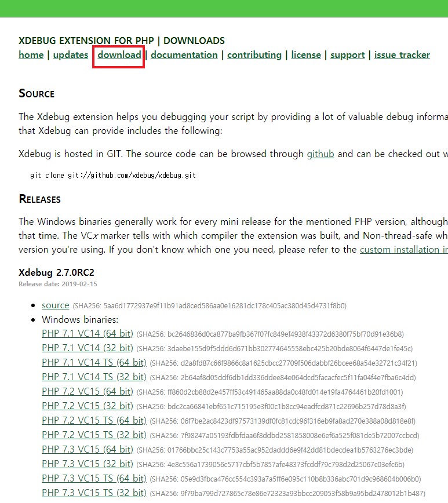Download PHP 7.1 VC14 TS (64 bit)

[94, 363]
